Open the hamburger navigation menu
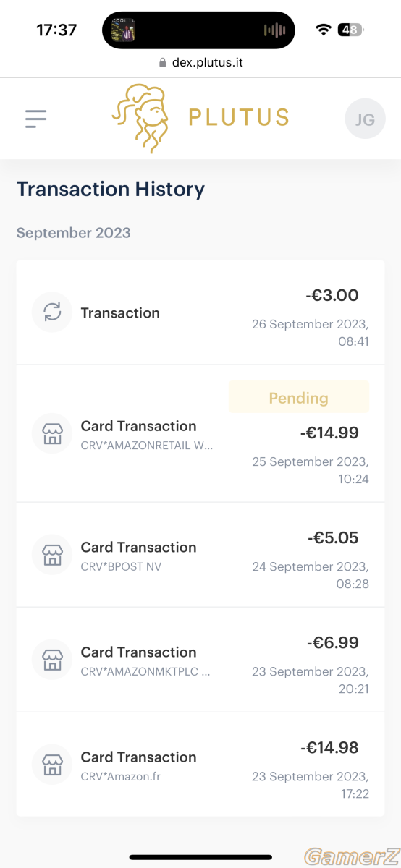This screenshot has width=401, height=868. 35,119
